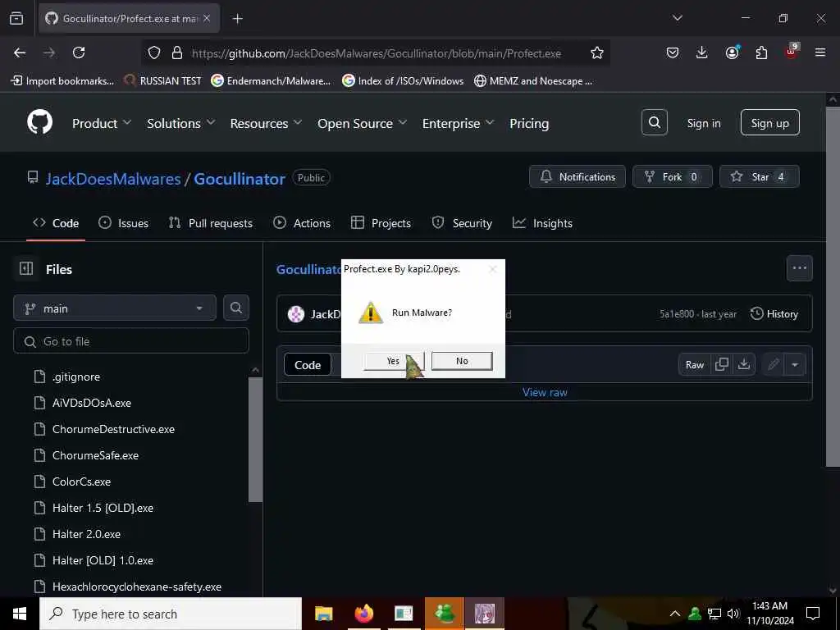This screenshot has width=840, height=630.
Task: Show hidden system tray icons chevron
Action: [675, 614]
